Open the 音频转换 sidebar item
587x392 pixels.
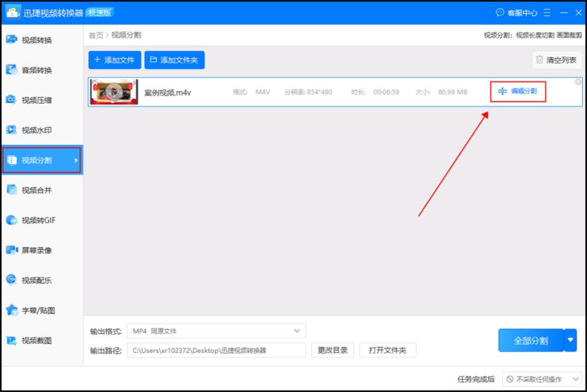(x=42, y=70)
